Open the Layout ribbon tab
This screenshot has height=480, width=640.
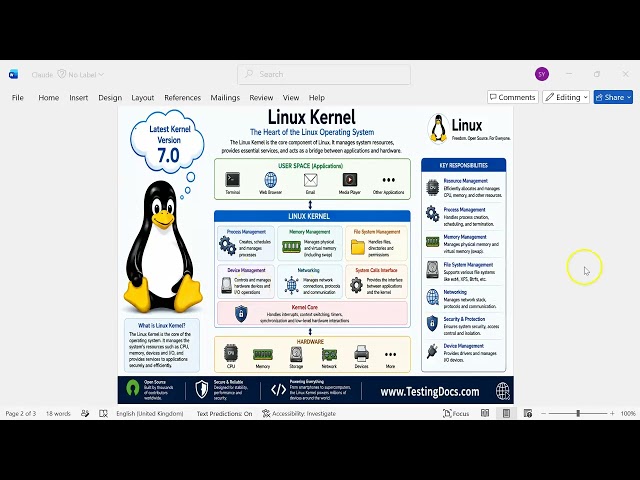point(142,98)
